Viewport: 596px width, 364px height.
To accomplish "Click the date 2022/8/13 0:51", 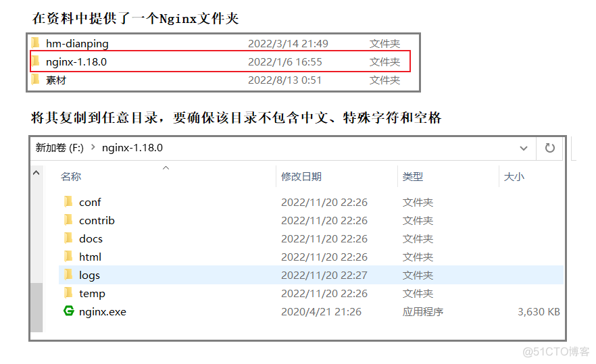I will click(x=284, y=80).
